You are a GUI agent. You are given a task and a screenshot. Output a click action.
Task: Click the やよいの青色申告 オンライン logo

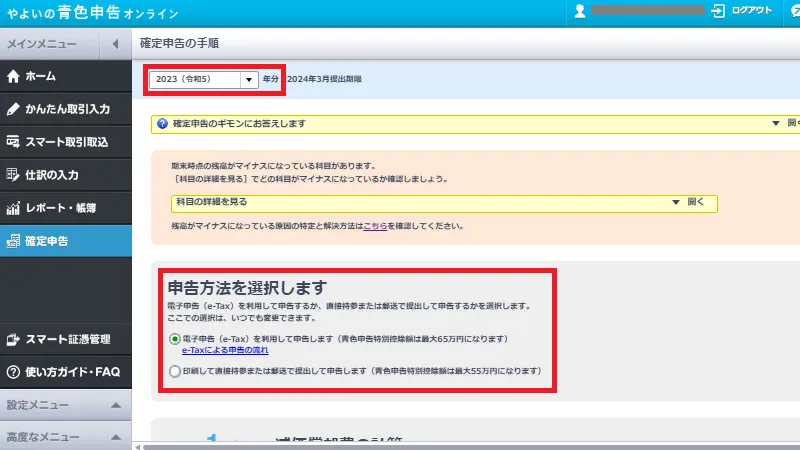point(92,13)
